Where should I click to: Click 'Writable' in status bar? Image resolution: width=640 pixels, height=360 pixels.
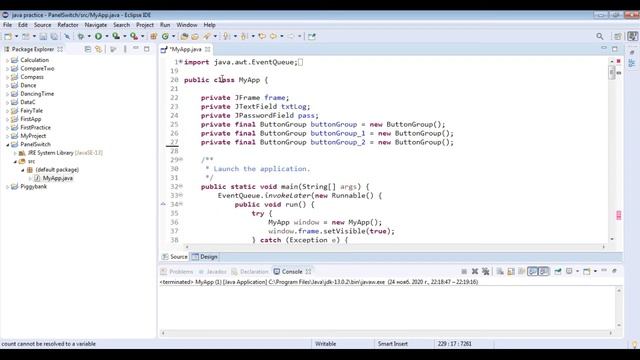[326, 344]
